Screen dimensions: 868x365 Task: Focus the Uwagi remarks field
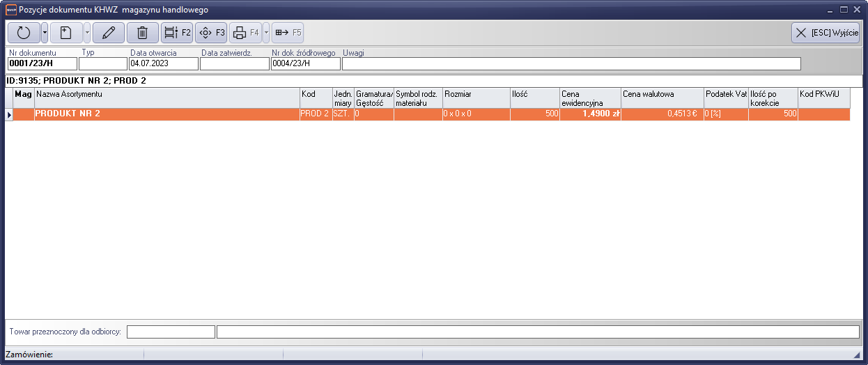[571, 64]
